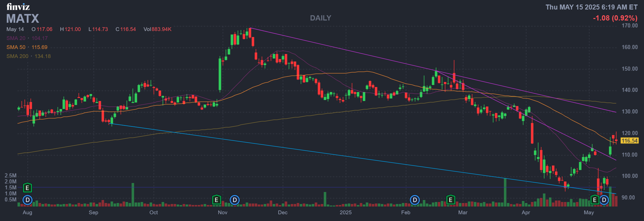Click the 0.5M volume axis label

11,199
